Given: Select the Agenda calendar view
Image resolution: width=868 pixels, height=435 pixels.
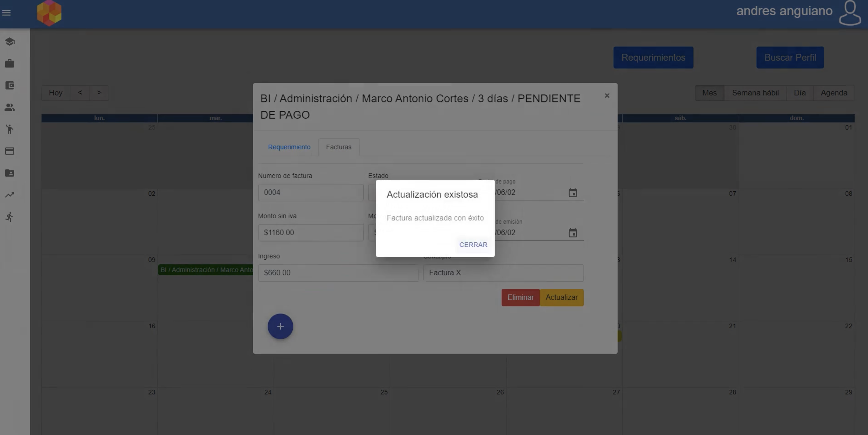Looking at the screenshot, I should tap(834, 93).
